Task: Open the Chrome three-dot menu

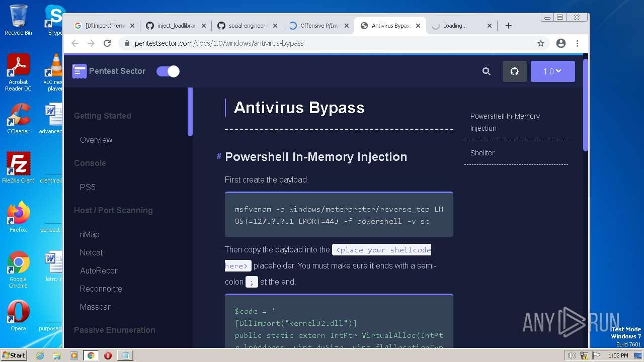Action: coord(578,43)
